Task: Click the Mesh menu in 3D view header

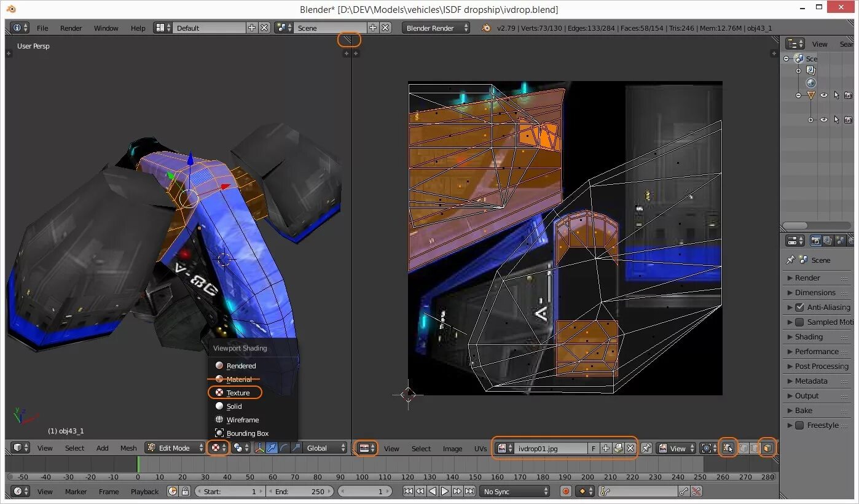Action: [128, 448]
